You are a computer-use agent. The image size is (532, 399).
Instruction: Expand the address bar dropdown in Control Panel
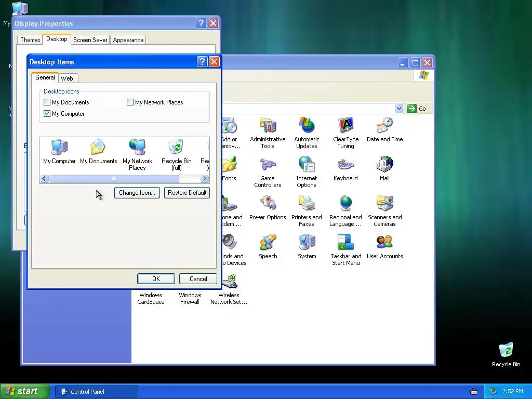point(400,109)
